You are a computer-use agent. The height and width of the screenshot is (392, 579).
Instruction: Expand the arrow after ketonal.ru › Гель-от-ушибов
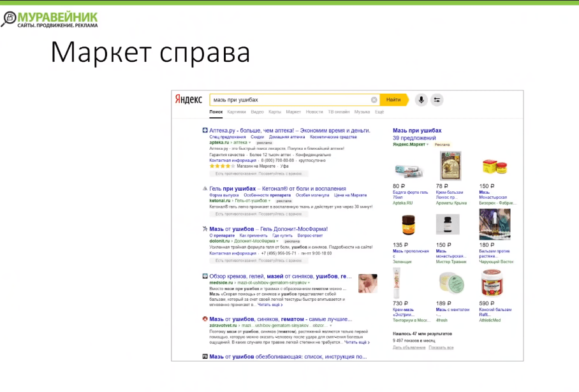270,201
